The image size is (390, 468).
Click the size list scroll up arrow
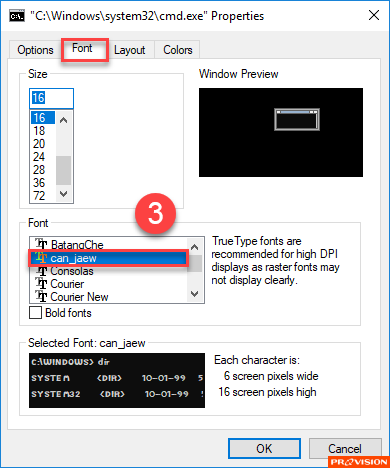(64, 120)
